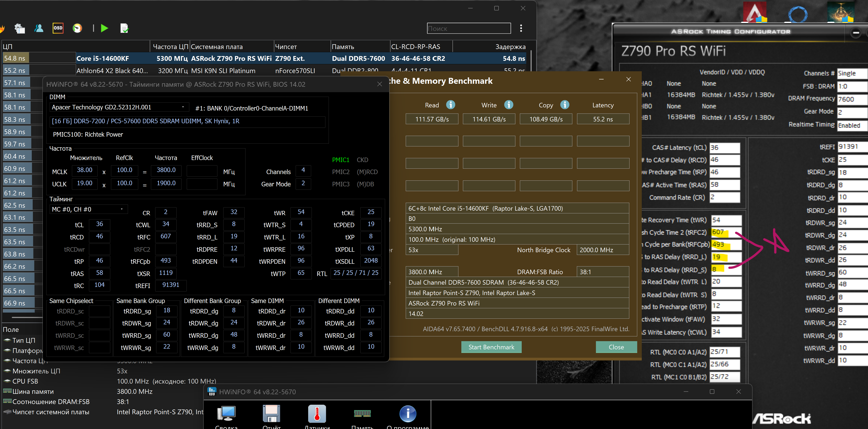Click the Copy info icon
Image resolution: width=868 pixels, height=429 pixels.
pos(565,105)
